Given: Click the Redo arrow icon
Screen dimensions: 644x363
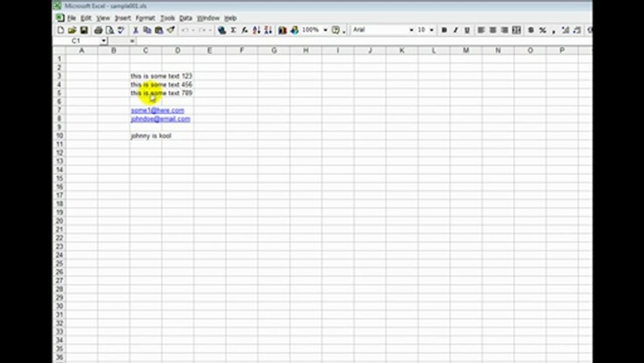Looking at the screenshot, I should [x=202, y=30].
